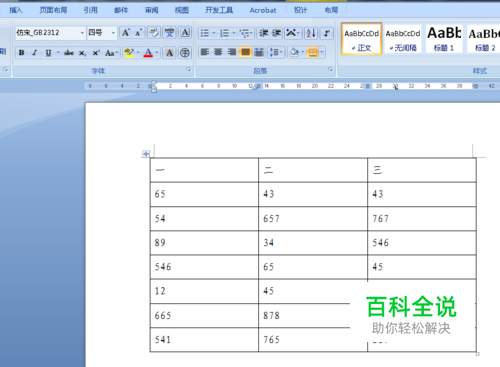Open the highlight color dropdown arrow
This screenshot has height=367, width=500.
(138, 53)
